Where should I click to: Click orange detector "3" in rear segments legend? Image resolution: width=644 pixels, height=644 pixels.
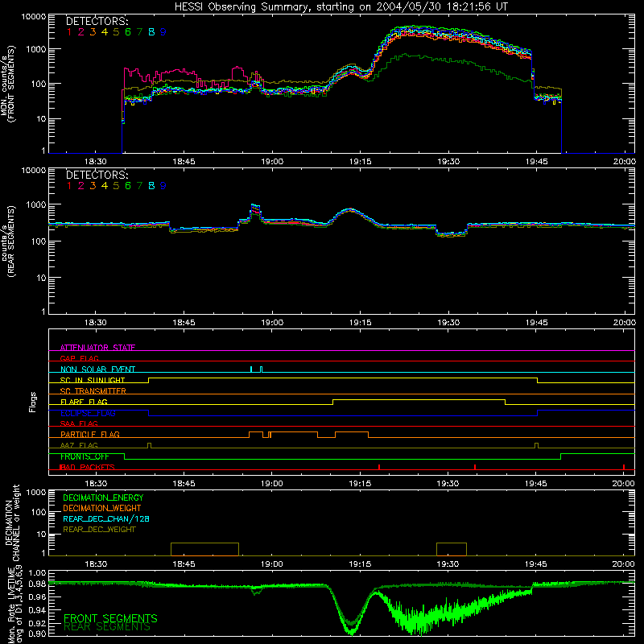pos(93,186)
